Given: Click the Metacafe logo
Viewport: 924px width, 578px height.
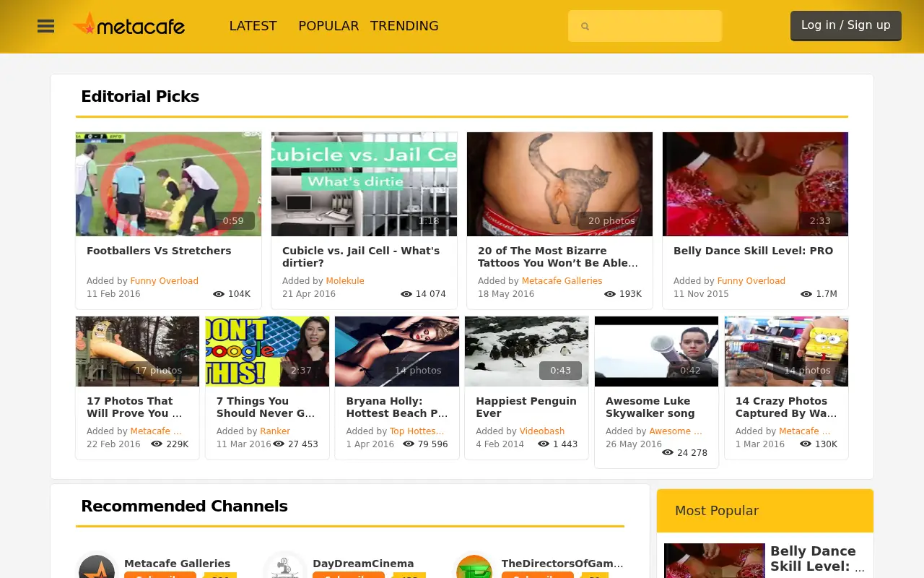Looking at the screenshot, I should tap(128, 25).
